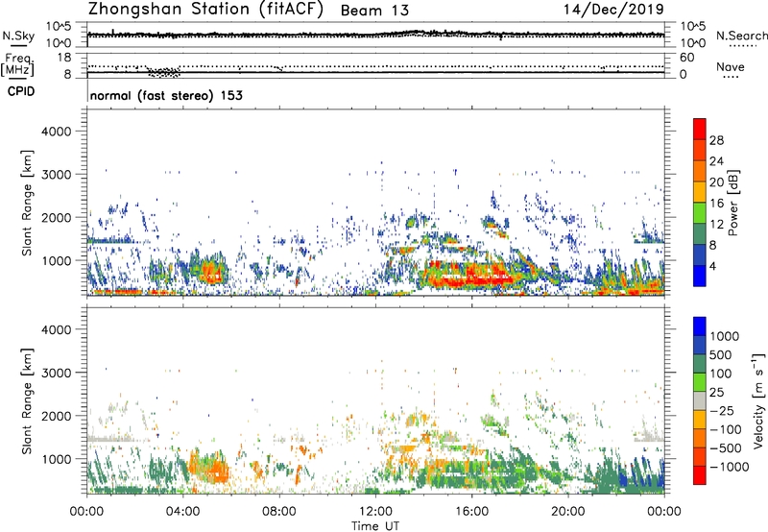Pick the grey Velocity segment between 25 and -25
This screenshot has height=532, width=768.
(700, 400)
